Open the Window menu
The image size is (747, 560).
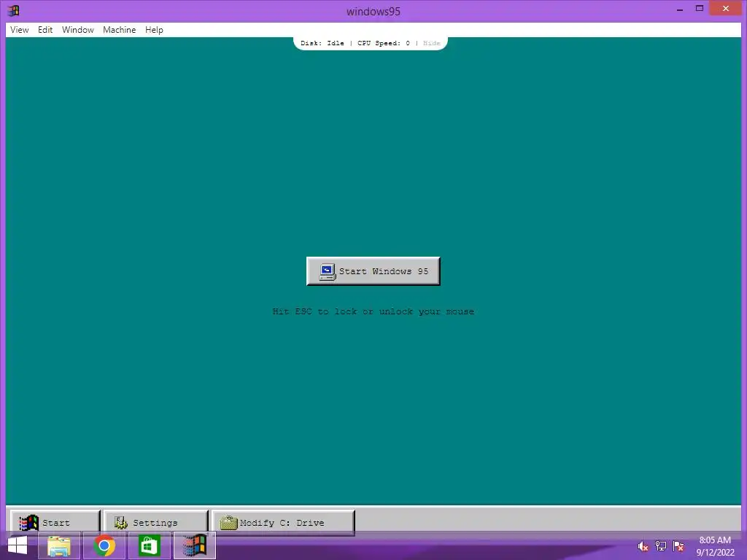click(77, 29)
